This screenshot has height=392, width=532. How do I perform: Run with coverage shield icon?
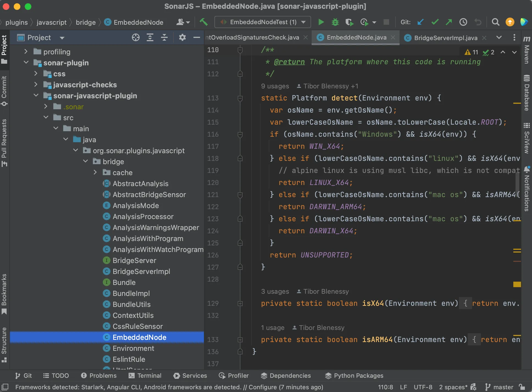tap(349, 22)
